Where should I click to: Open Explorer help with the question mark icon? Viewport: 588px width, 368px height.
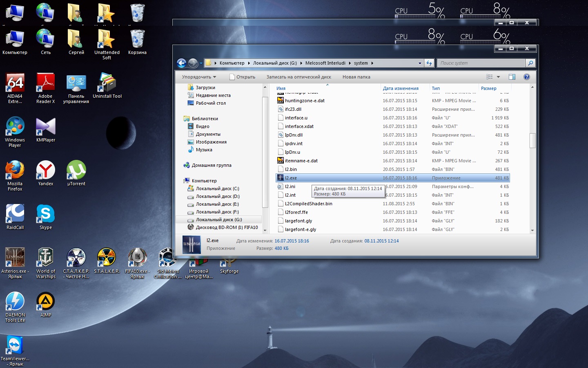526,77
